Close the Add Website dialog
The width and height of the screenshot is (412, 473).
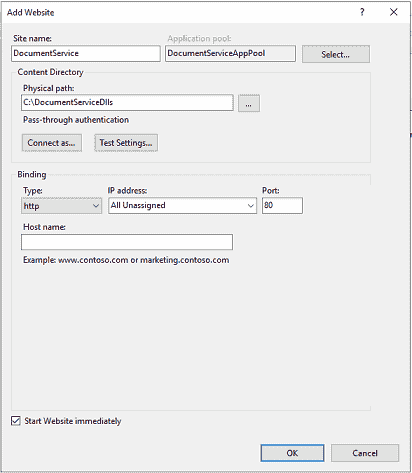393,12
